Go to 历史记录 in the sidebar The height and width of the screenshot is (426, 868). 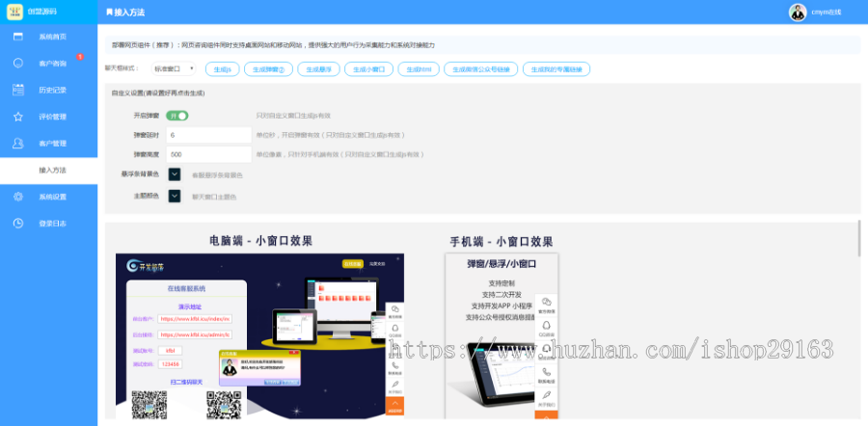(49, 90)
